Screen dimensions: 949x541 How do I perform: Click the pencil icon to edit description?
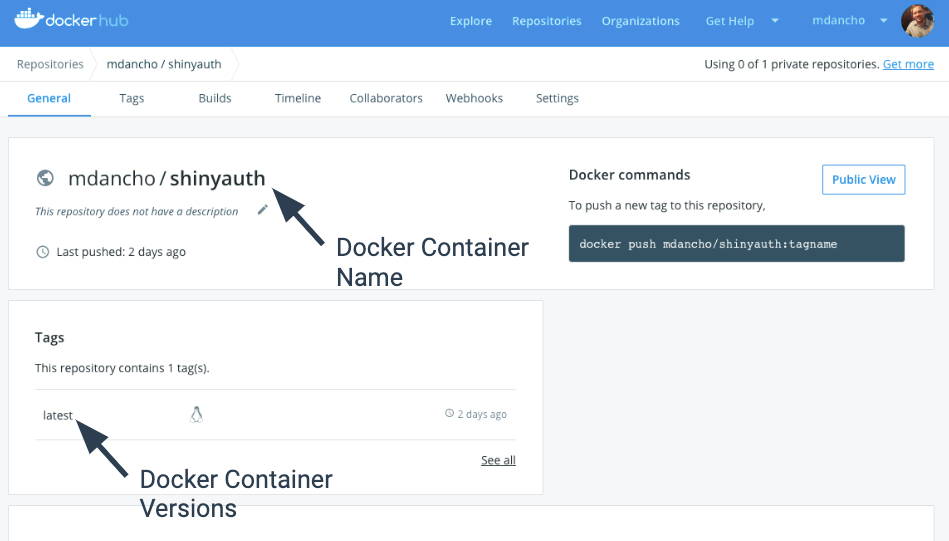pos(263,210)
